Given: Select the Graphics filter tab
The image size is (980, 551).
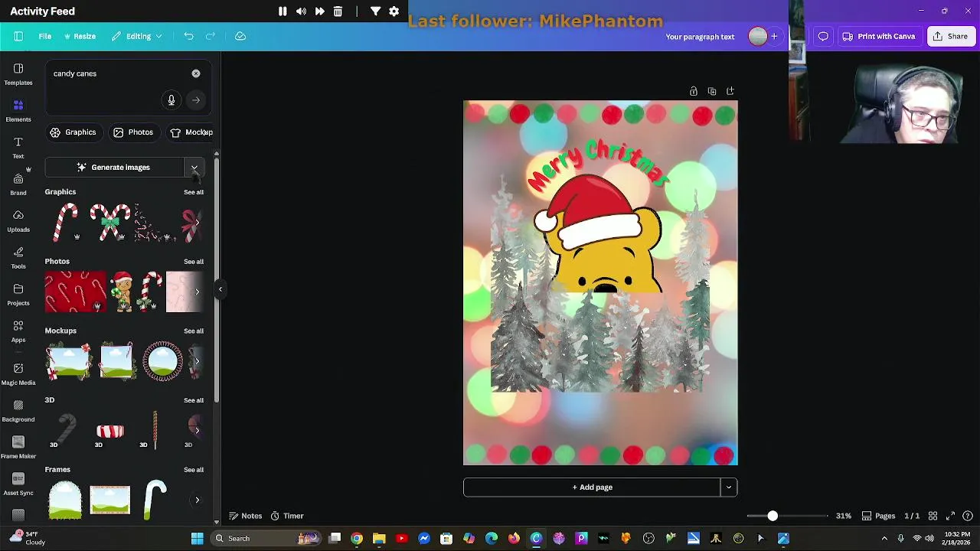Looking at the screenshot, I should tap(73, 132).
